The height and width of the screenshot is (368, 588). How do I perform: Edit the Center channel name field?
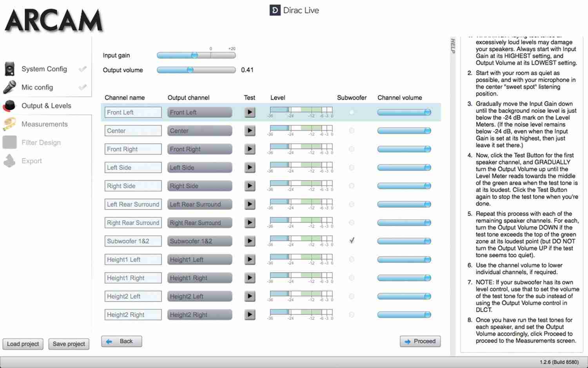coord(133,131)
